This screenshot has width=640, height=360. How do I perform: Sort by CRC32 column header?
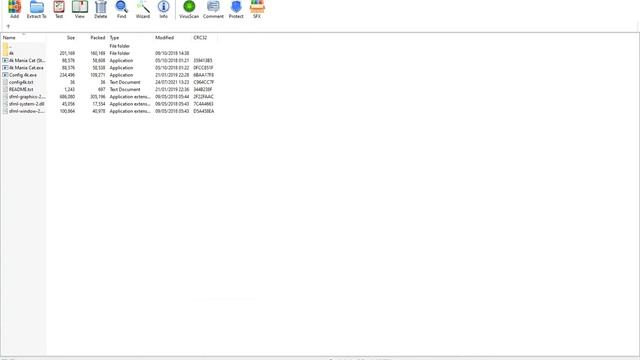click(200, 38)
